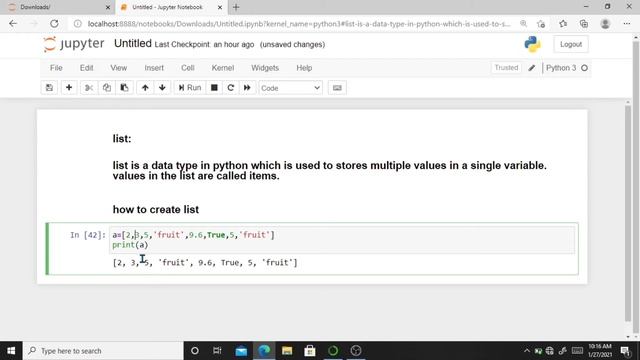This screenshot has height=360, width=640.
Task: Open the browser settings and more menu
Action: point(627,24)
